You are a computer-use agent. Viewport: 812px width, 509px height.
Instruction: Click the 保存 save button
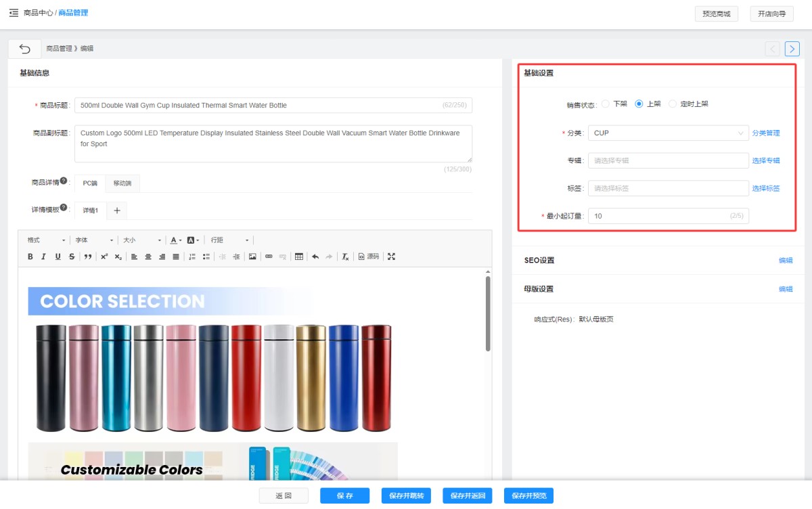coord(344,495)
